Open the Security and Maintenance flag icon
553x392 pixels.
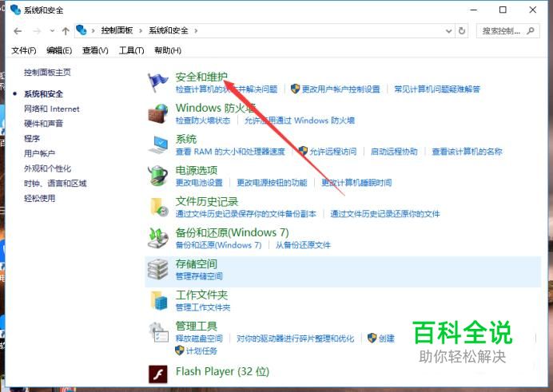157,82
